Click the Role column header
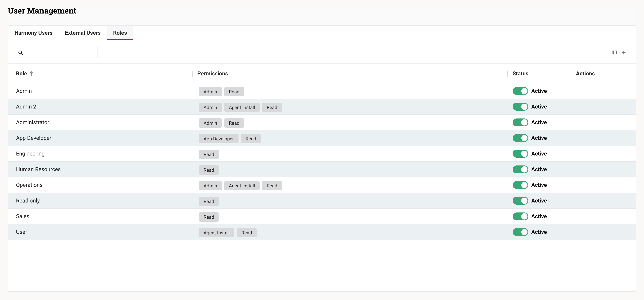 click(x=22, y=73)
